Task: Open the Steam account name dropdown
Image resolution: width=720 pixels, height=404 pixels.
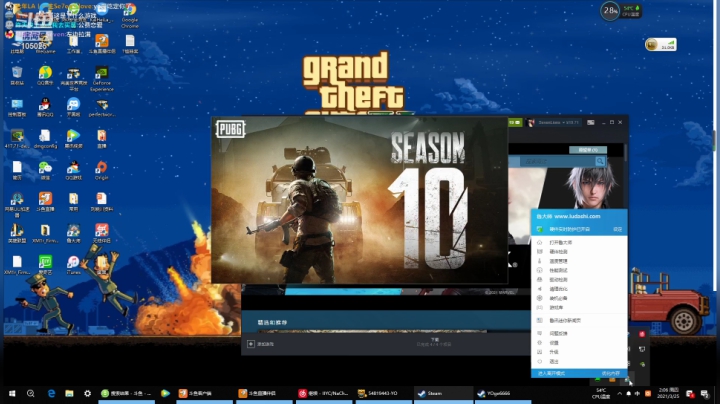Action: tap(558, 123)
